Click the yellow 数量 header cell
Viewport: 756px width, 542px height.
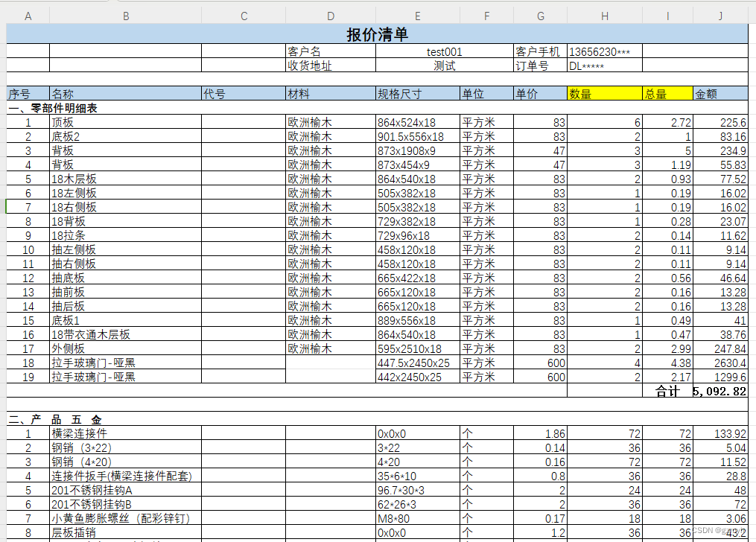(605, 94)
